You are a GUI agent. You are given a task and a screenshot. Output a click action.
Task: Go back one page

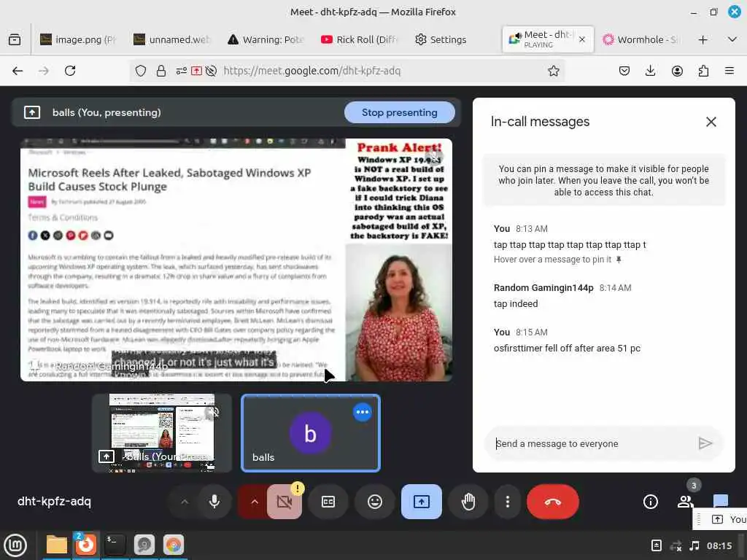pyautogui.click(x=18, y=71)
